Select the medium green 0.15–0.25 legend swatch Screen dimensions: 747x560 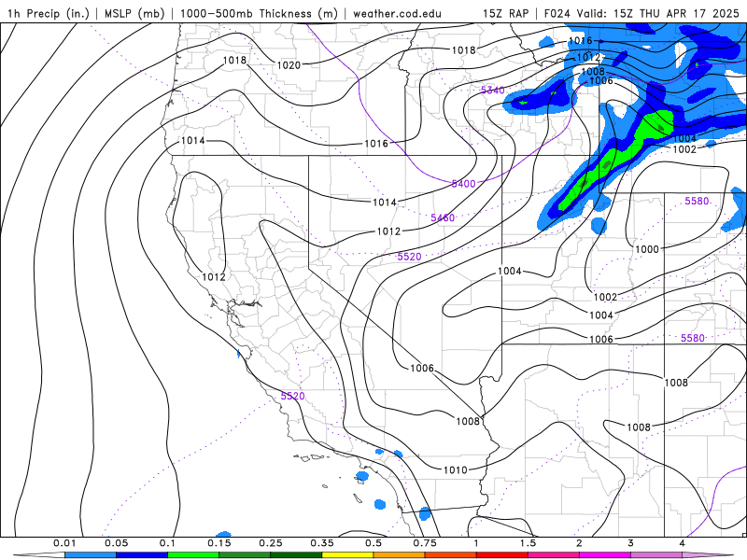pyautogui.click(x=245, y=555)
